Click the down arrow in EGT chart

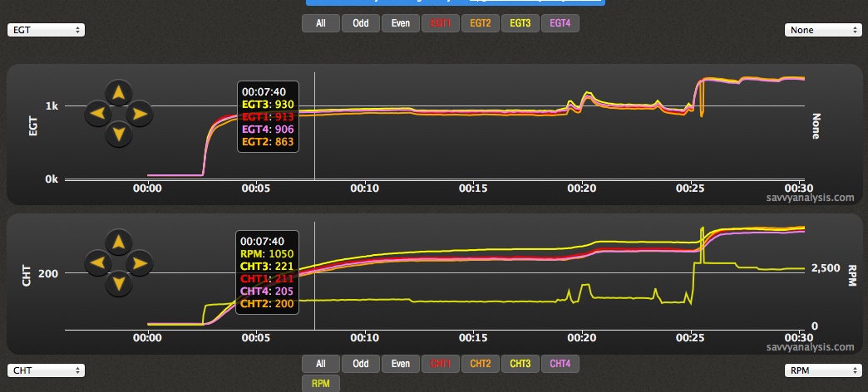point(119,132)
